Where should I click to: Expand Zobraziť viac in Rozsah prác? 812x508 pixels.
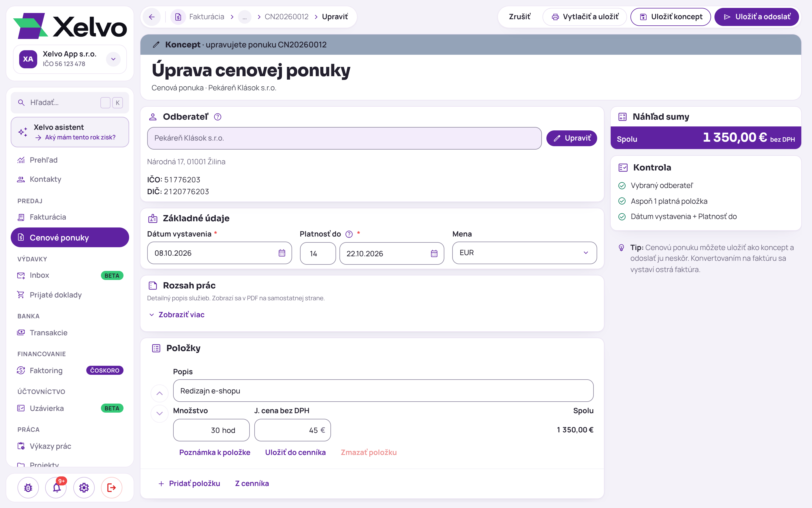pyautogui.click(x=176, y=314)
